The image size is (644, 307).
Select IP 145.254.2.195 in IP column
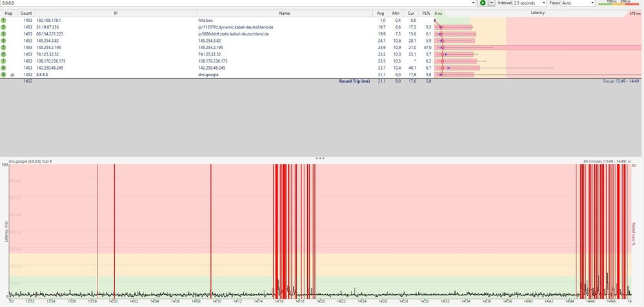(x=48, y=48)
